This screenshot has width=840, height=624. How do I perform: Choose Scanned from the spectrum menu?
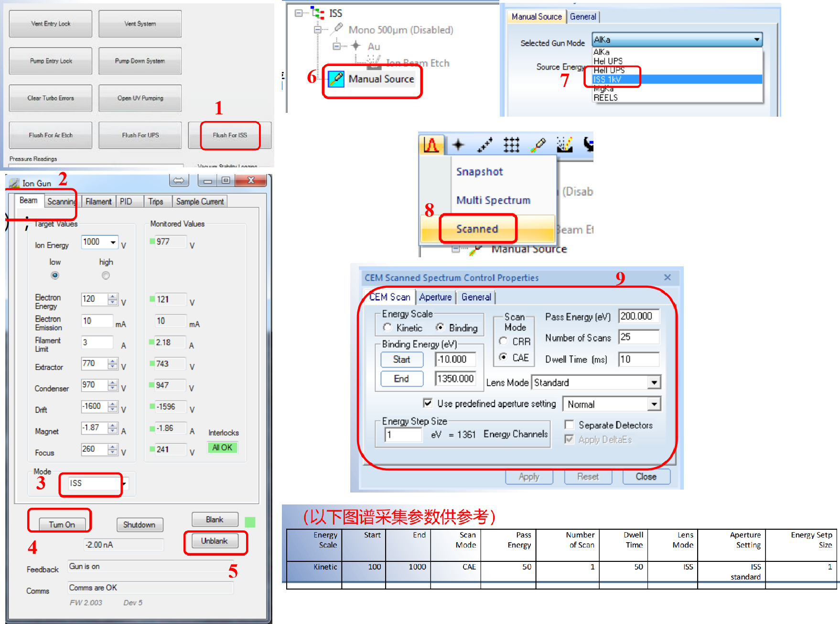click(x=477, y=229)
